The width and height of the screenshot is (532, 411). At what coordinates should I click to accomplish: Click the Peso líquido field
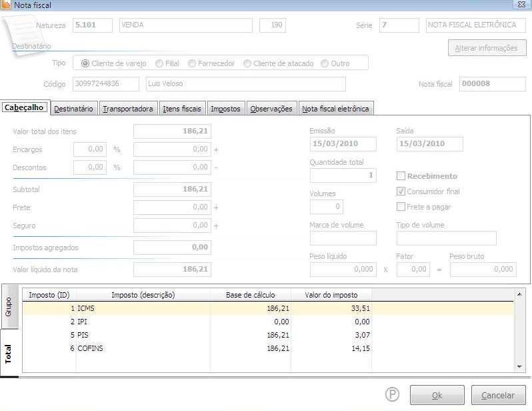click(x=343, y=270)
